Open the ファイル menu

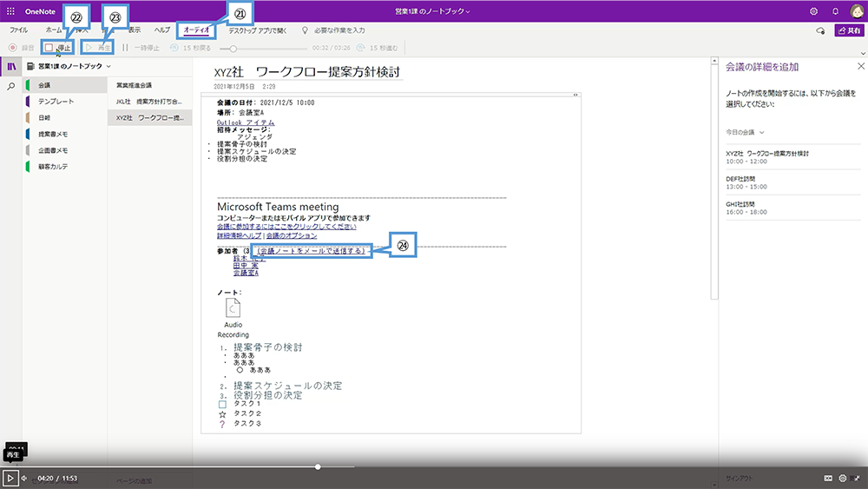pyautogui.click(x=18, y=30)
